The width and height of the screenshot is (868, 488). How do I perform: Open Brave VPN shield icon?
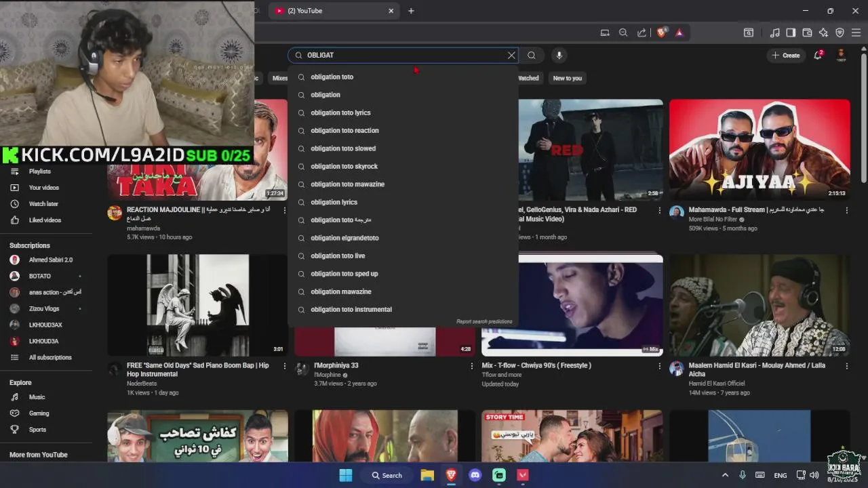pos(840,33)
